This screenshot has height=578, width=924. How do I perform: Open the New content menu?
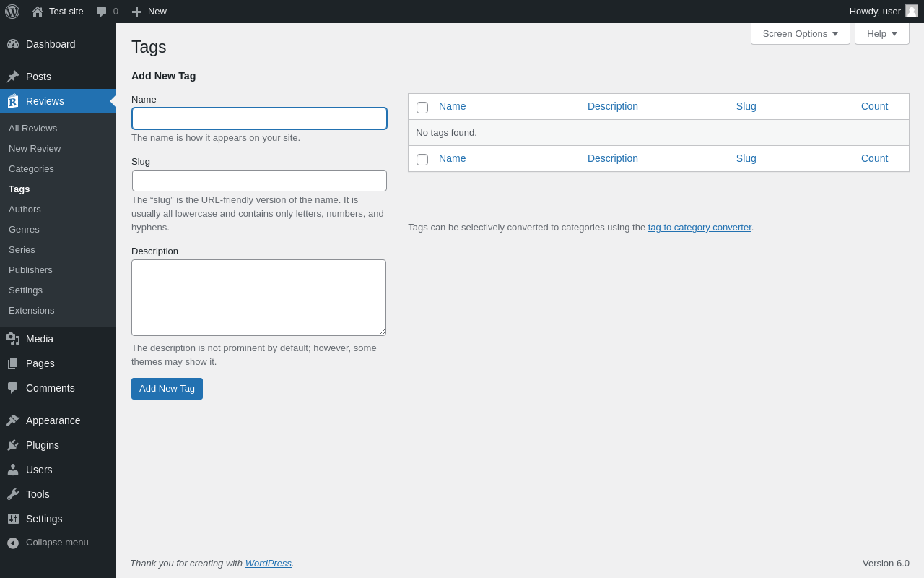[x=149, y=12]
